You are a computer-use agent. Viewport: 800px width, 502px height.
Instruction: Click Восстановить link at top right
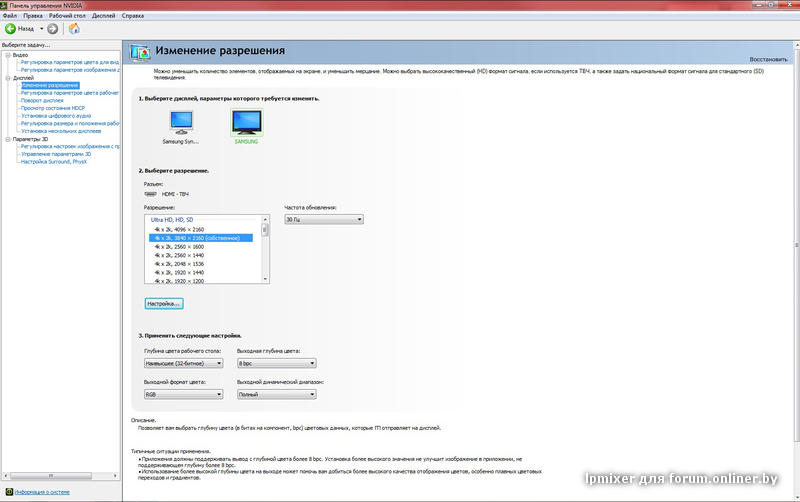[x=768, y=60]
